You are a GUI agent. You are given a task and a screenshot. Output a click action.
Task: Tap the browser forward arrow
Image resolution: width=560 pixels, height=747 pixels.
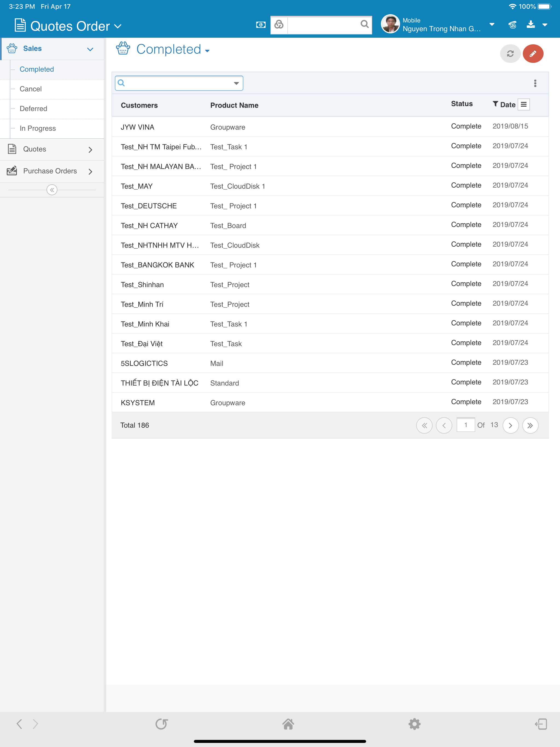click(36, 724)
